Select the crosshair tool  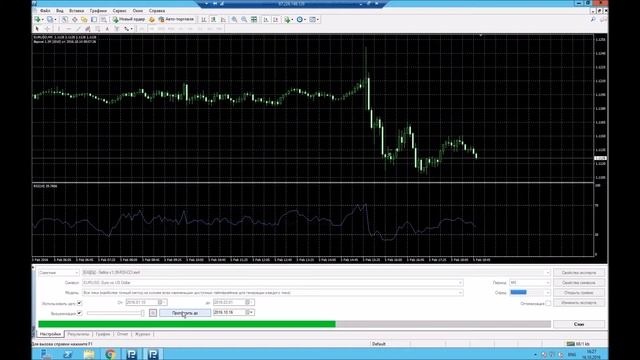(x=47, y=29)
